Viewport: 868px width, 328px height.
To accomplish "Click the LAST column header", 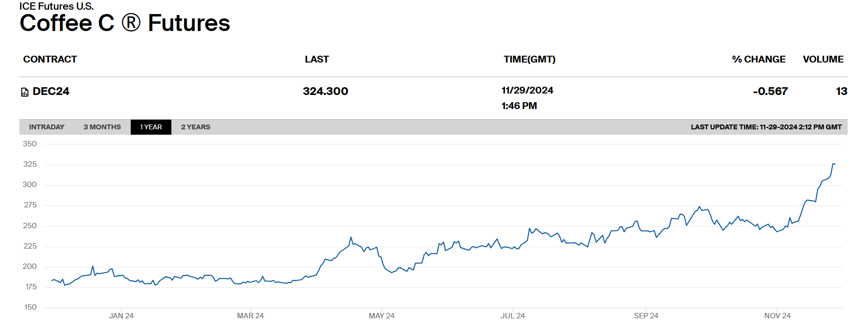I will [x=317, y=59].
